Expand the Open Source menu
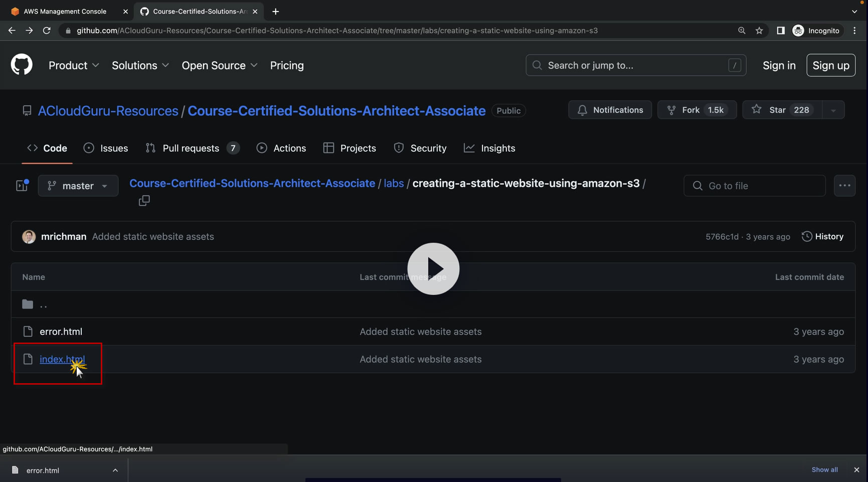 click(x=219, y=65)
